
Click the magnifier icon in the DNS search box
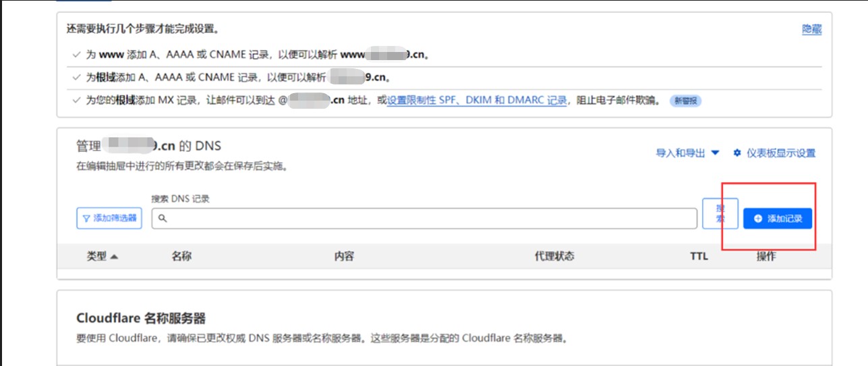click(x=163, y=219)
